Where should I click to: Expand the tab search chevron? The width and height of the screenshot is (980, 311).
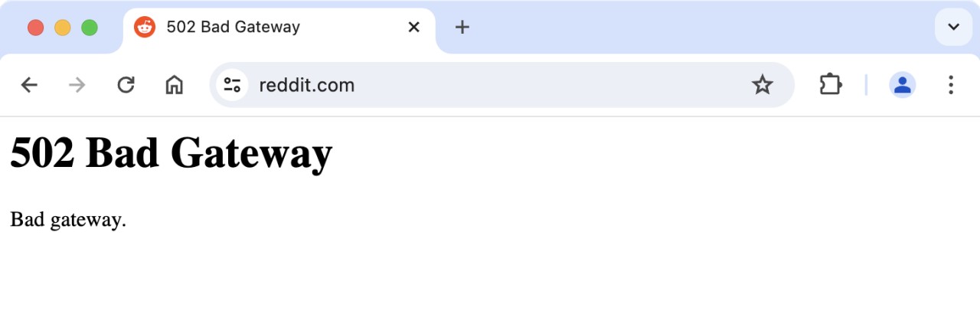click(x=953, y=28)
